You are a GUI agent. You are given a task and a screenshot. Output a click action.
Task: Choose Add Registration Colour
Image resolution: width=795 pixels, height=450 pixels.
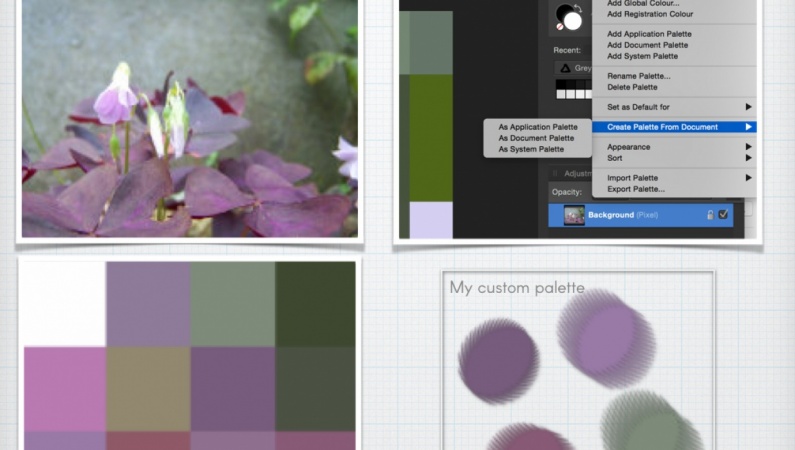click(x=650, y=14)
